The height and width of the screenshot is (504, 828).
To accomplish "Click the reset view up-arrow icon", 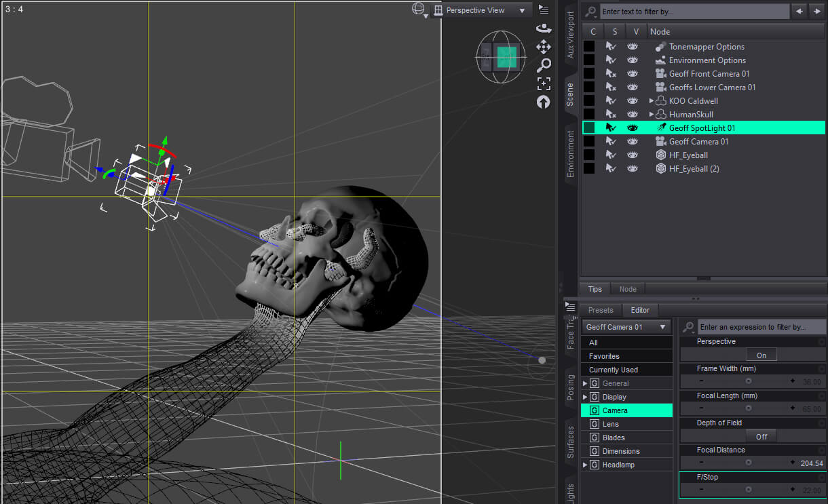I will [x=544, y=102].
